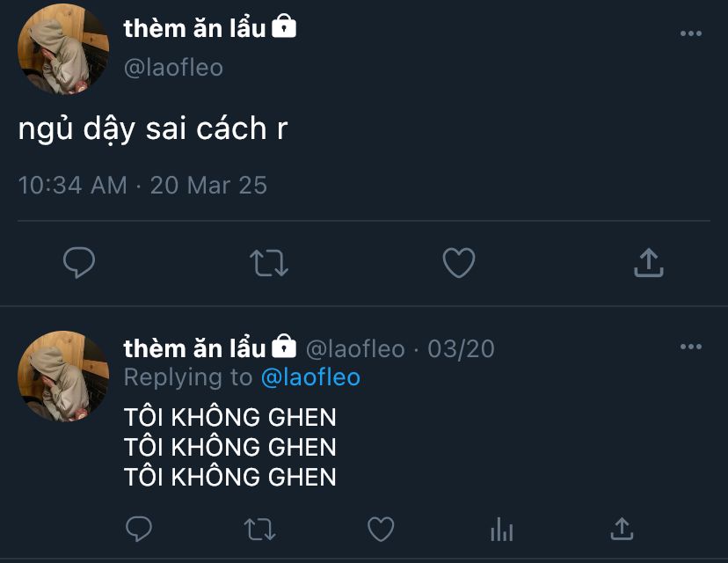This screenshot has height=563, width=728.
Task: Reply to the TÔI KHÔNG GHEN tweet
Action: pos(138,529)
